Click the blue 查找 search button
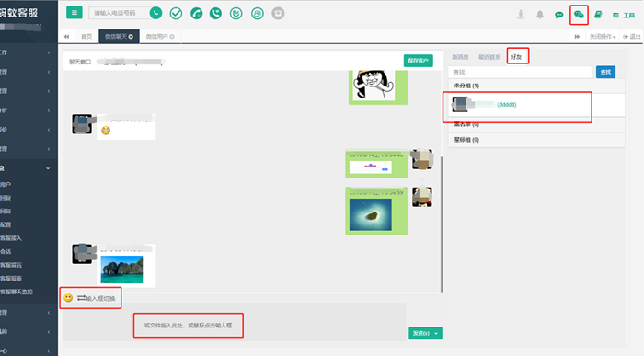This screenshot has height=356, width=644. coord(605,72)
